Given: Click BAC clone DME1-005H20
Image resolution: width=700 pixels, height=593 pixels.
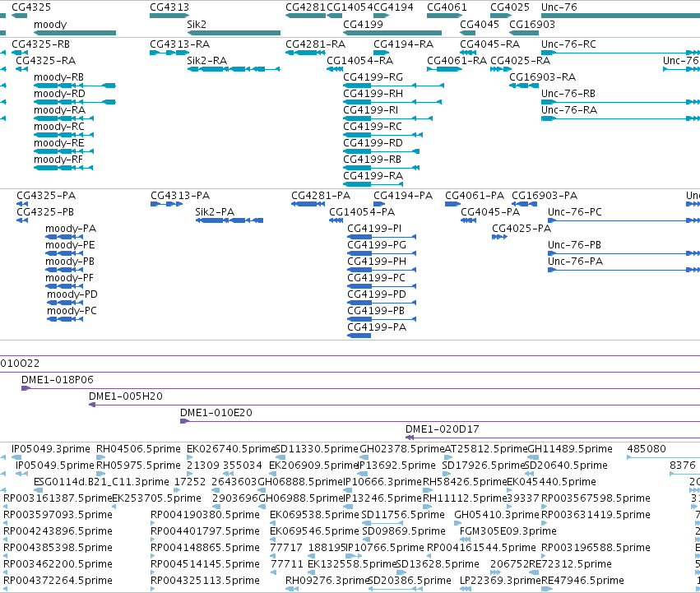Looking at the screenshot, I should coord(395,405).
